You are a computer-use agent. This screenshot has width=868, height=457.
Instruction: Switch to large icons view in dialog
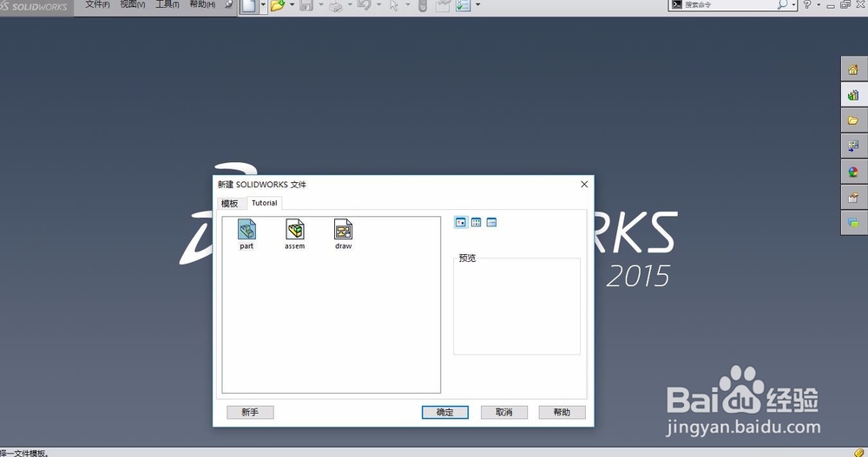click(461, 222)
